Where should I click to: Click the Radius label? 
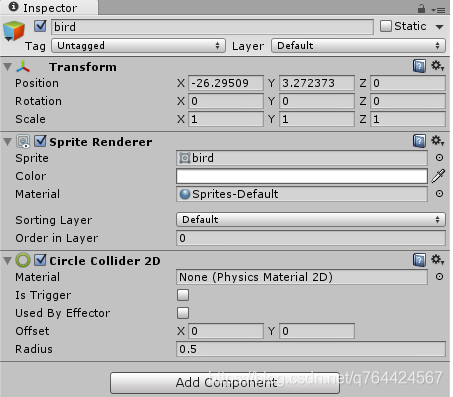click(34, 349)
